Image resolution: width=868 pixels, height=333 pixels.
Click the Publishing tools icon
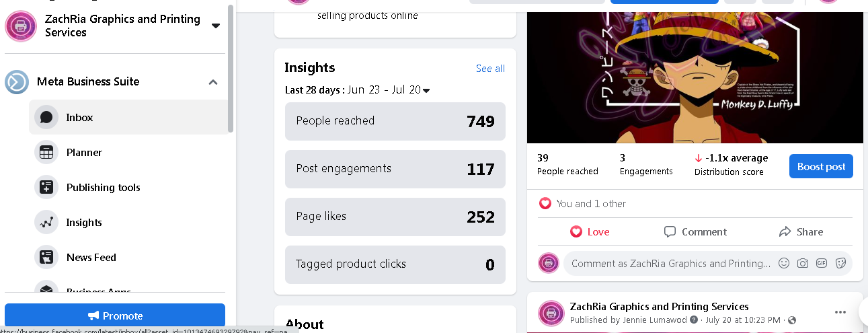[x=46, y=188]
